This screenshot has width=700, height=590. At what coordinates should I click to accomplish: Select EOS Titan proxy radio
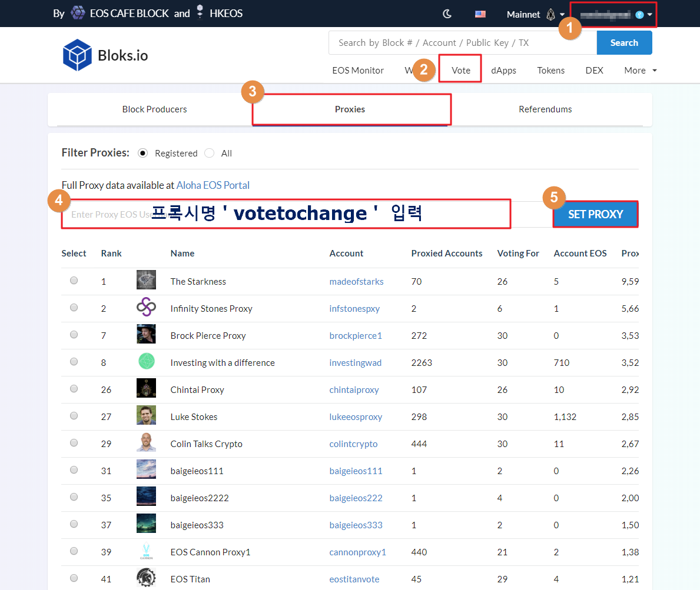pos(74,578)
